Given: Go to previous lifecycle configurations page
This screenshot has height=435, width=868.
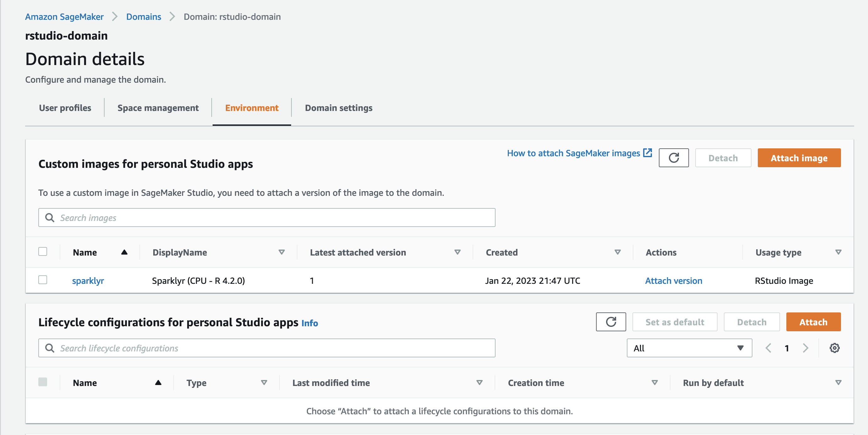Looking at the screenshot, I should 768,348.
